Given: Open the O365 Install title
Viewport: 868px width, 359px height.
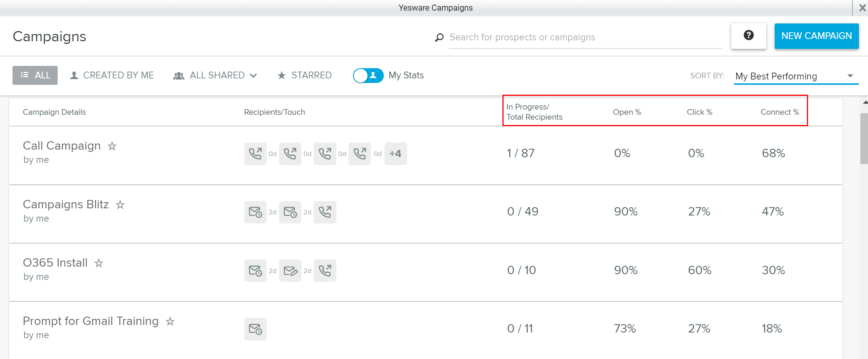Looking at the screenshot, I should pyautogui.click(x=55, y=263).
